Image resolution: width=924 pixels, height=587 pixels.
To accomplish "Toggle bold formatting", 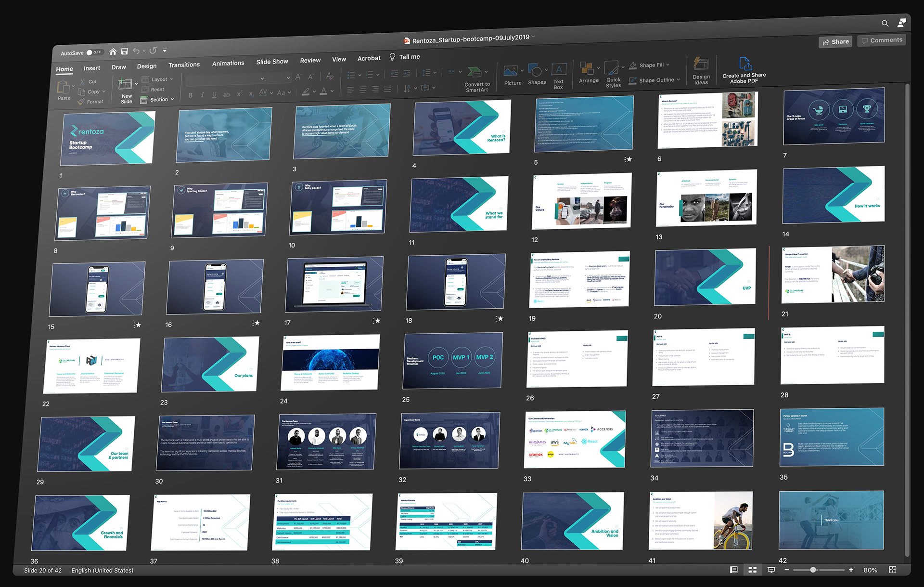I will tap(191, 95).
